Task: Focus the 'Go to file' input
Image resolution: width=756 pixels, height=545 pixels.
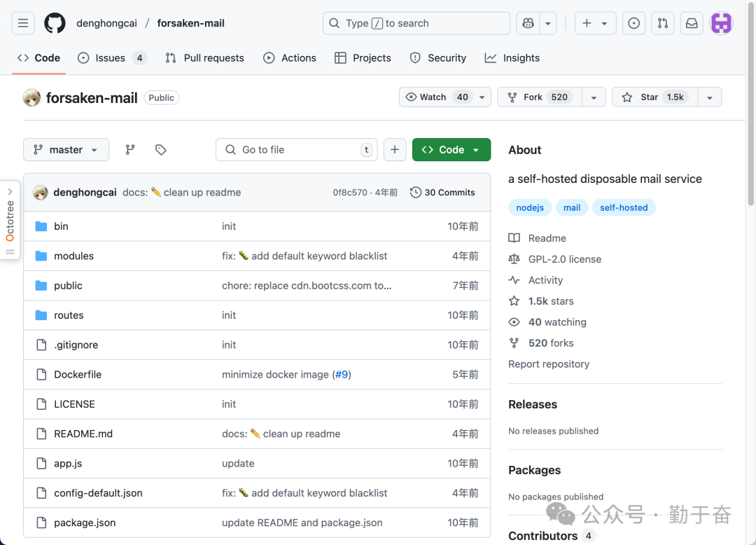Action: point(297,149)
